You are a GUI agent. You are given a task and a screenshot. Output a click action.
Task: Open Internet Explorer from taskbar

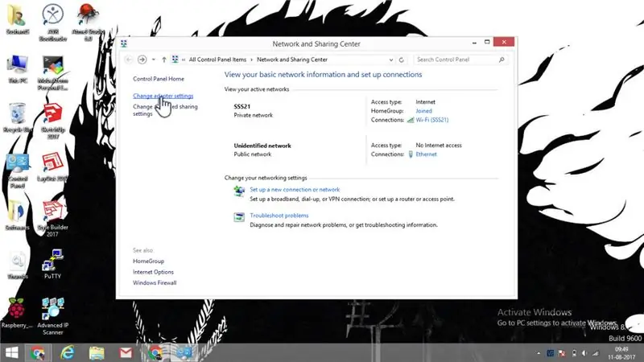click(x=68, y=353)
